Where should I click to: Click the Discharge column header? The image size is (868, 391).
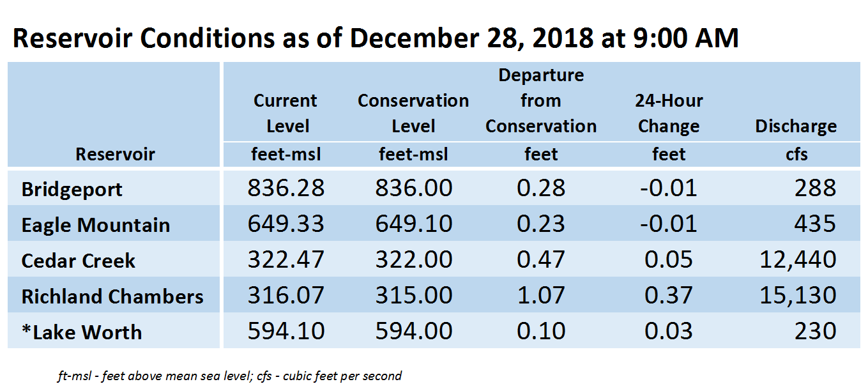click(x=796, y=126)
